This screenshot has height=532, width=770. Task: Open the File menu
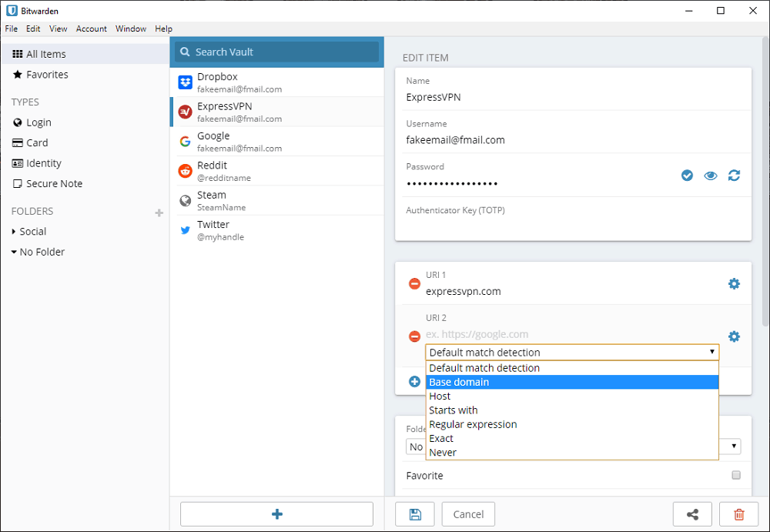12,28
